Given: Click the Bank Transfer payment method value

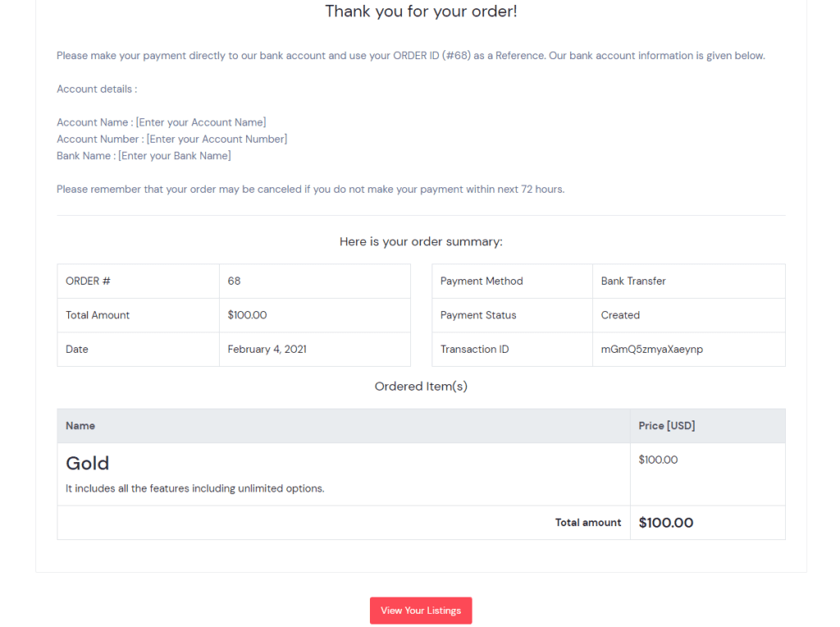Looking at the screenshot, I should (x=633, y=281).
